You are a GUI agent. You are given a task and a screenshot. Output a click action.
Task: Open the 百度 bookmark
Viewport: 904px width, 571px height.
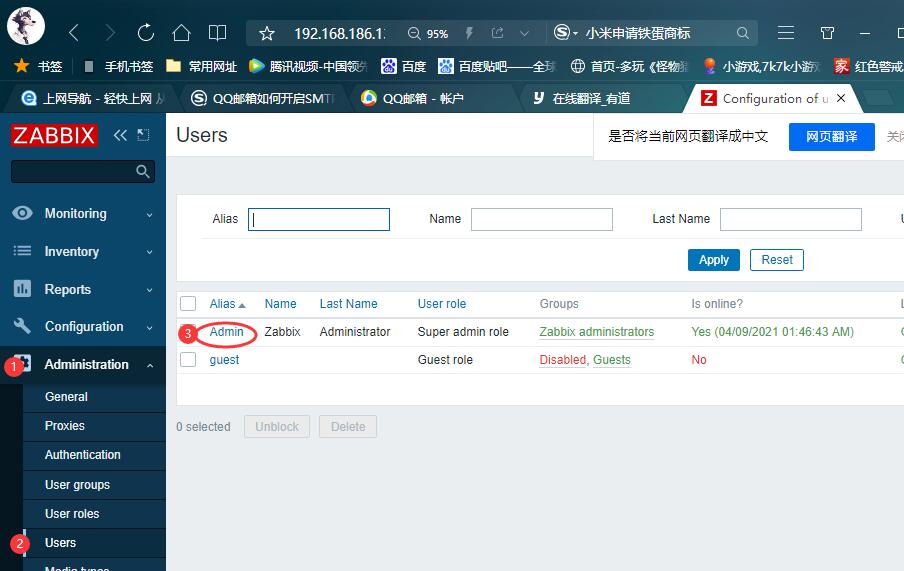[x=403, y=66]
